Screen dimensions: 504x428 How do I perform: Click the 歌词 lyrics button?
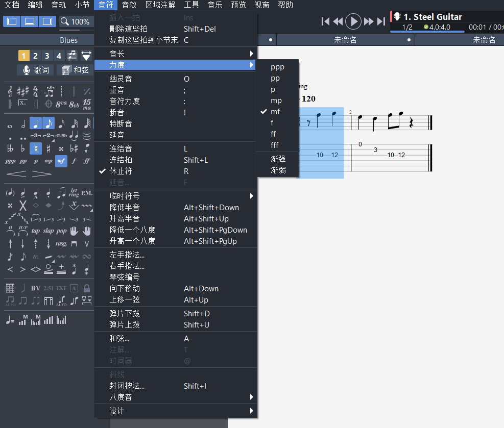point(35,70)
